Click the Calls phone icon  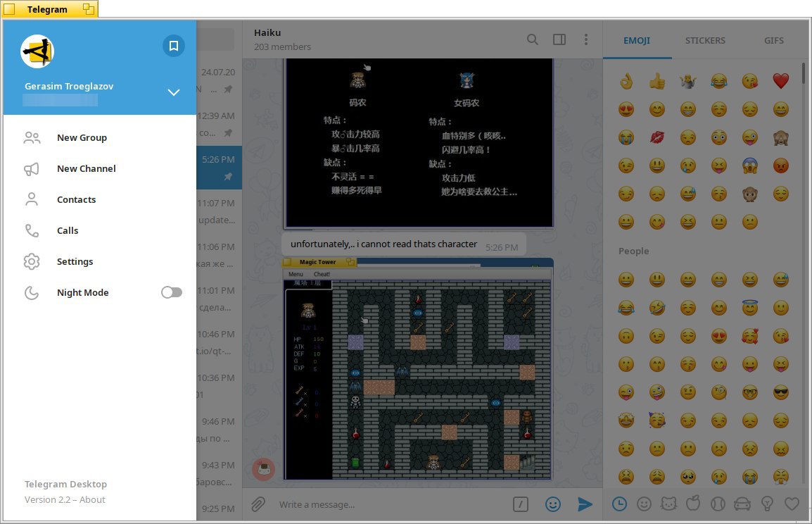[32, 230]
